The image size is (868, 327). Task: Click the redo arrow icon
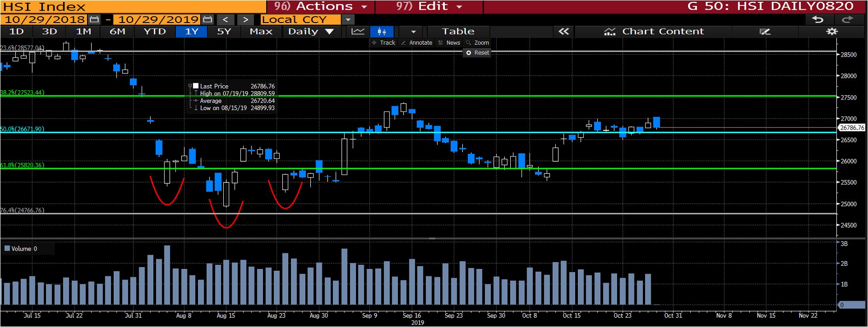(x=847, y=19)
